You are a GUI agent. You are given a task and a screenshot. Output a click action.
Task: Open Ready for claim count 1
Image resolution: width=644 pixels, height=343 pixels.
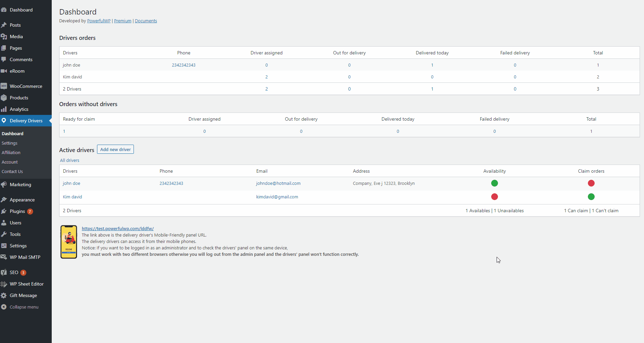[x=64, y=131]
